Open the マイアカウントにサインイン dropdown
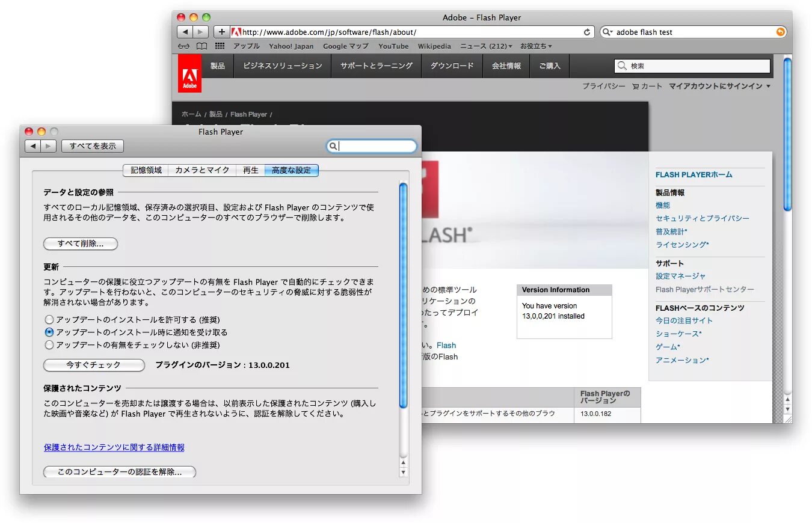The height and width of the screenshot is (523, 812). click(x=719, y=87)
